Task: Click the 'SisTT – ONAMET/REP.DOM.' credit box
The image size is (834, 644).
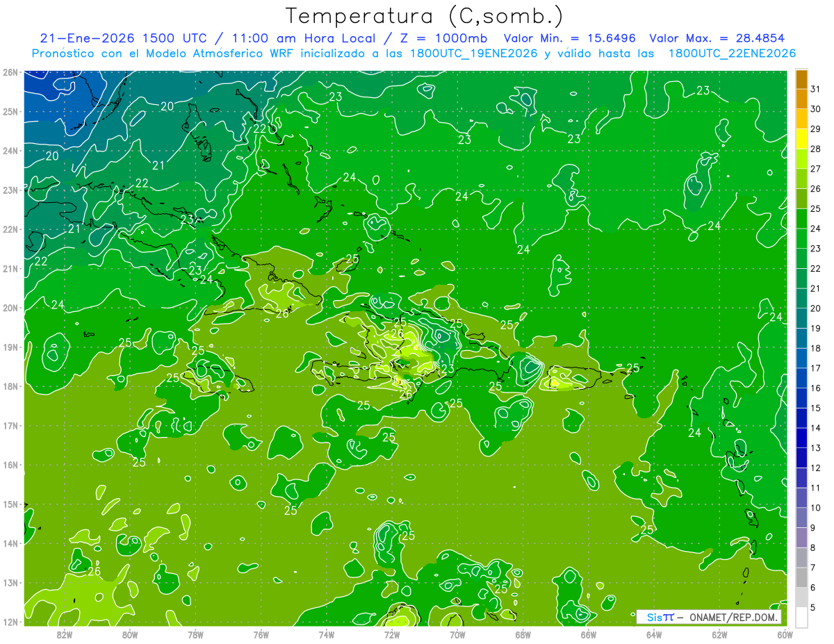Action: click(x=709, y=617)
